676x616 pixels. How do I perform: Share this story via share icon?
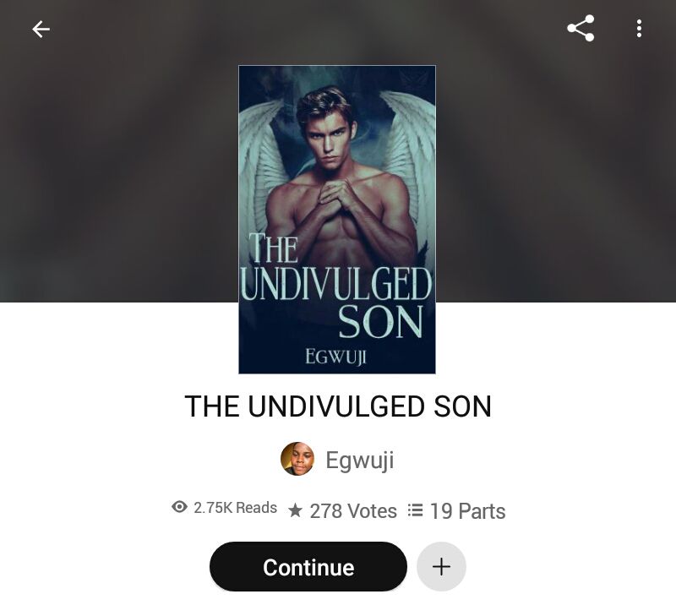(x=581, y=29)
